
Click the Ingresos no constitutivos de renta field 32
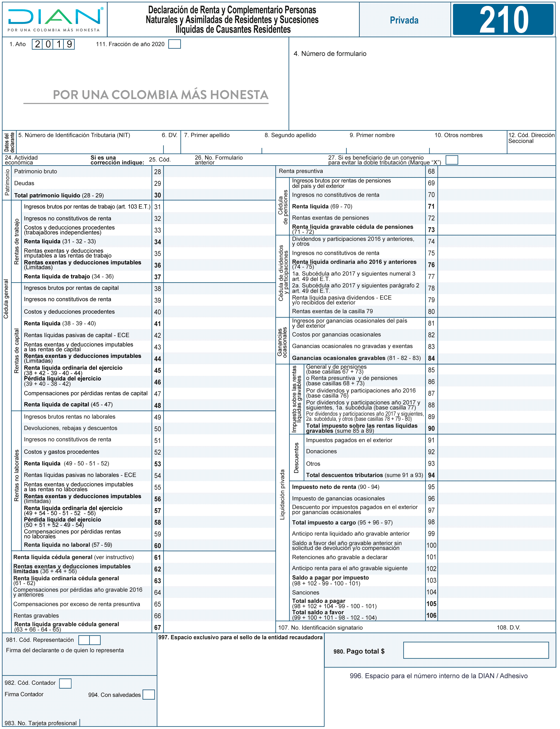(219, 218)
